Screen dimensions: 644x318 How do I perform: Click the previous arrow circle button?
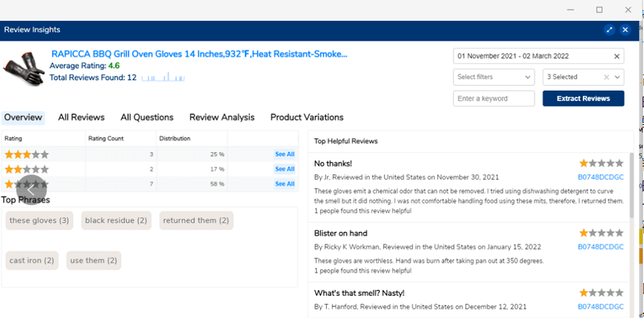click(31, 190)
